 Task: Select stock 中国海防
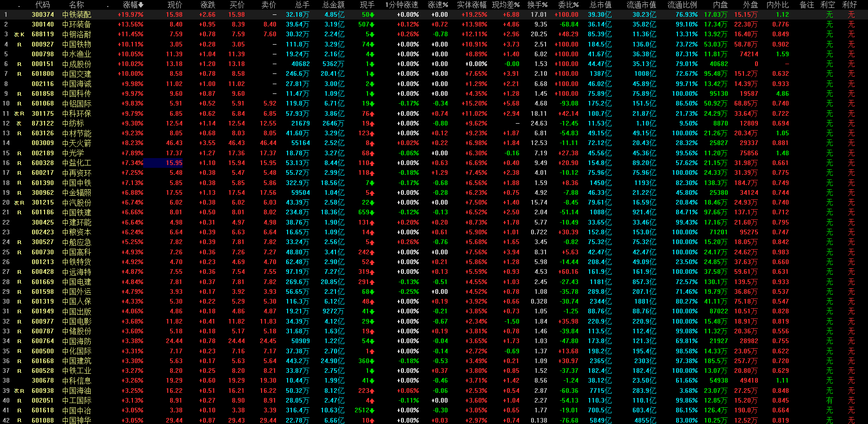[x=77, y=341]
